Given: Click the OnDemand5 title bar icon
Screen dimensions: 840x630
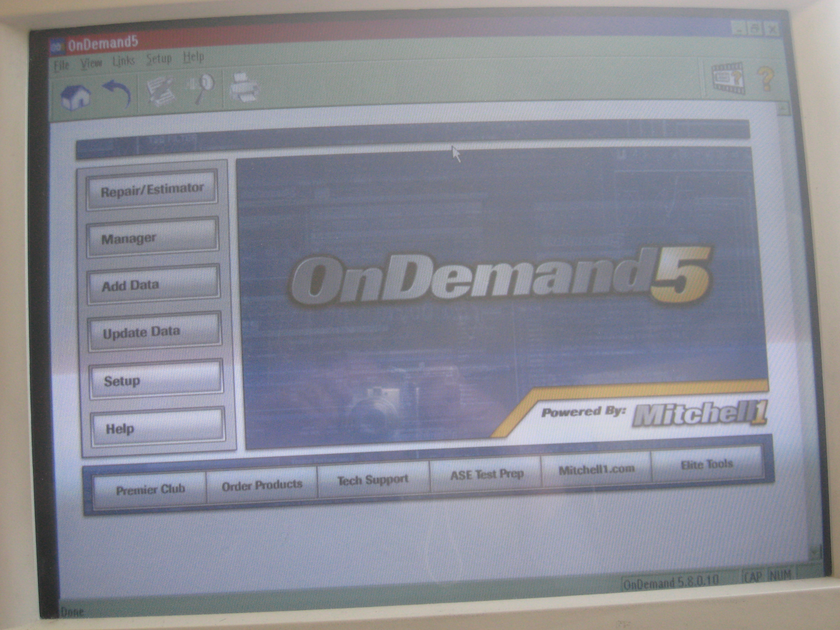Looking at the screenshot, I should 58,47.
